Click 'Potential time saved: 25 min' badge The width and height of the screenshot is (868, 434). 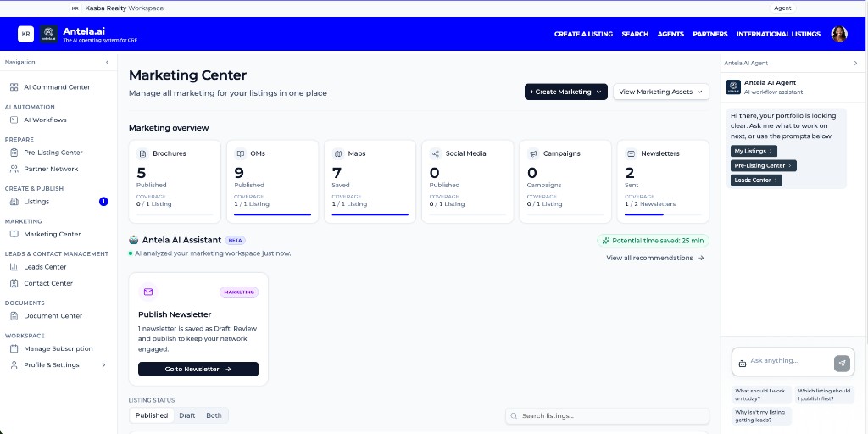653,241
